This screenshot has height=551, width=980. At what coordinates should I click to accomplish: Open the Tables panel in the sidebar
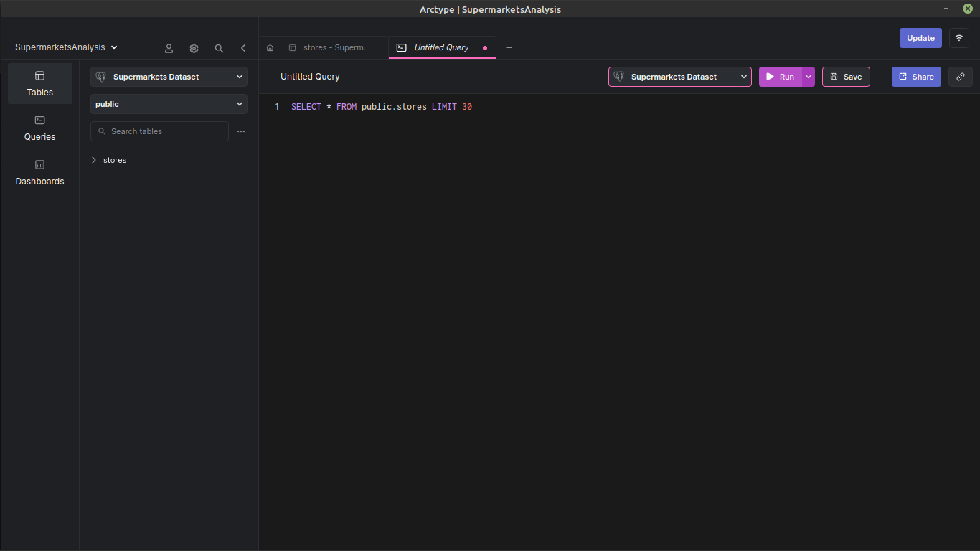point(39,83)
